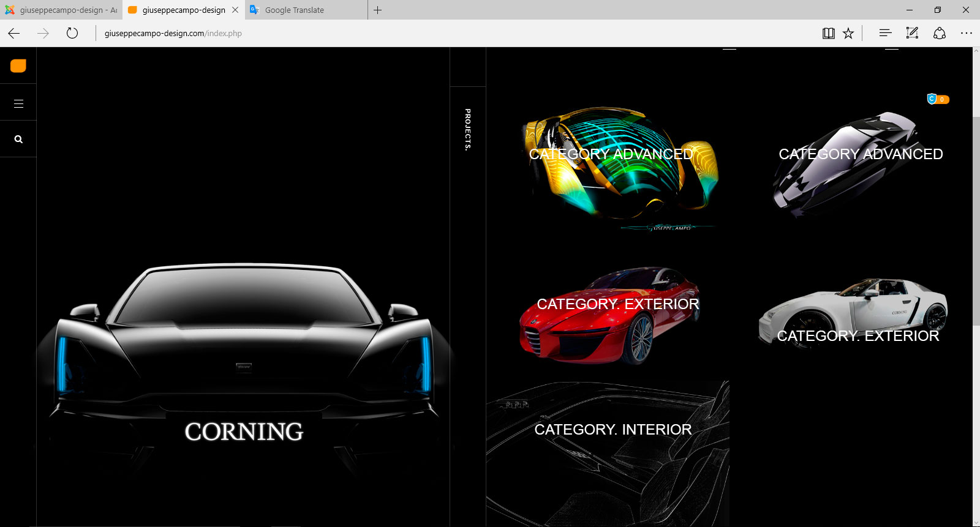This screenshot has width=980, height=527.
Task: Switch to the Google Translate tab
Action: point(306,10)
